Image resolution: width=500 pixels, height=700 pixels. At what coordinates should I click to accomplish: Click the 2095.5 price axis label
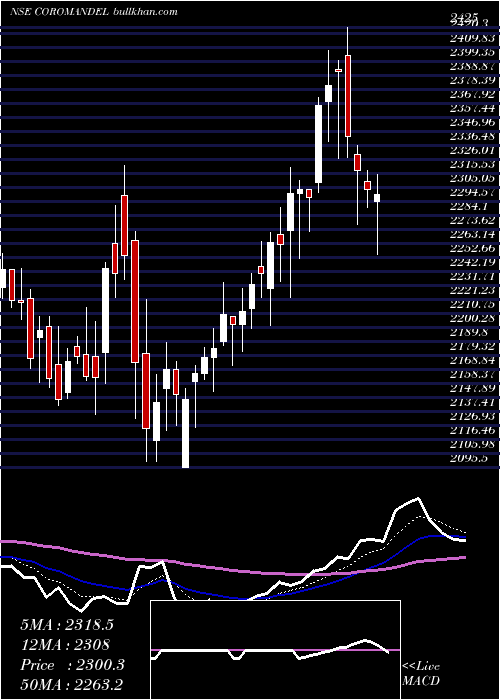(470, 458)
